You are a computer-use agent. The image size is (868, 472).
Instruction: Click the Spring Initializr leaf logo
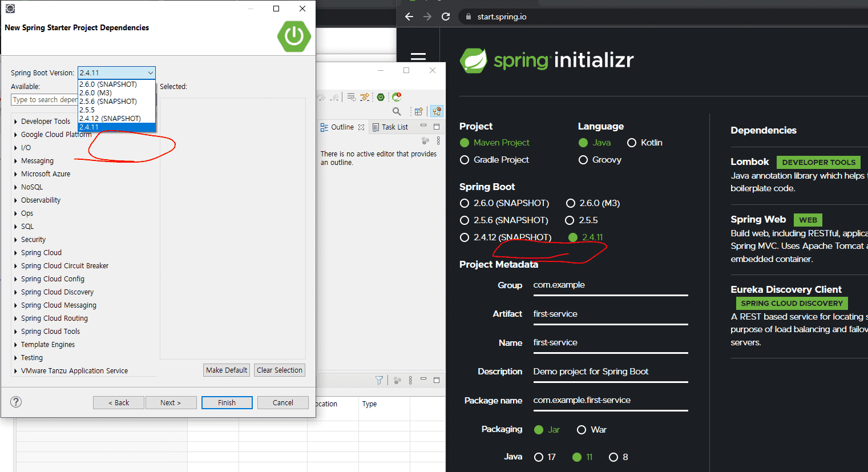tap(474, 60)
